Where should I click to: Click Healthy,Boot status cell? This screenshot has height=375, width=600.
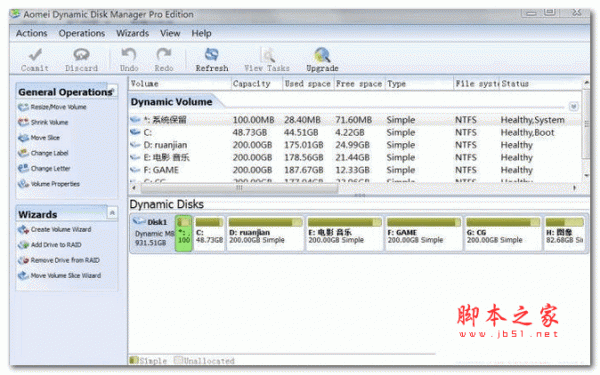(x=527, y=132)
